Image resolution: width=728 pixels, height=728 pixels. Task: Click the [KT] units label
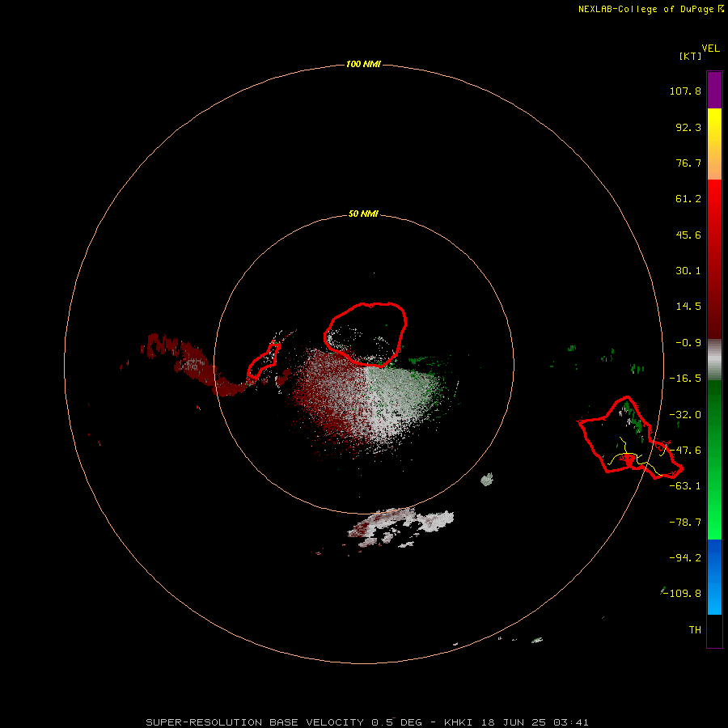(x=690, y=56)
